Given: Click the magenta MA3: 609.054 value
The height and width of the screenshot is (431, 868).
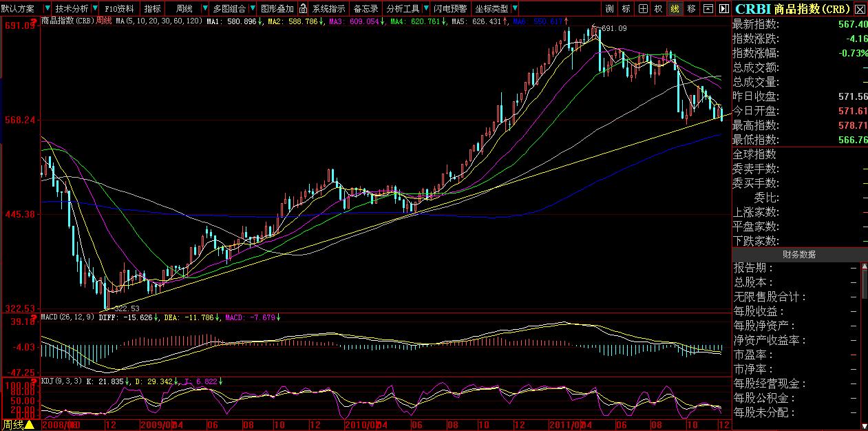Looking at the screenshot, I should (354, 22).
